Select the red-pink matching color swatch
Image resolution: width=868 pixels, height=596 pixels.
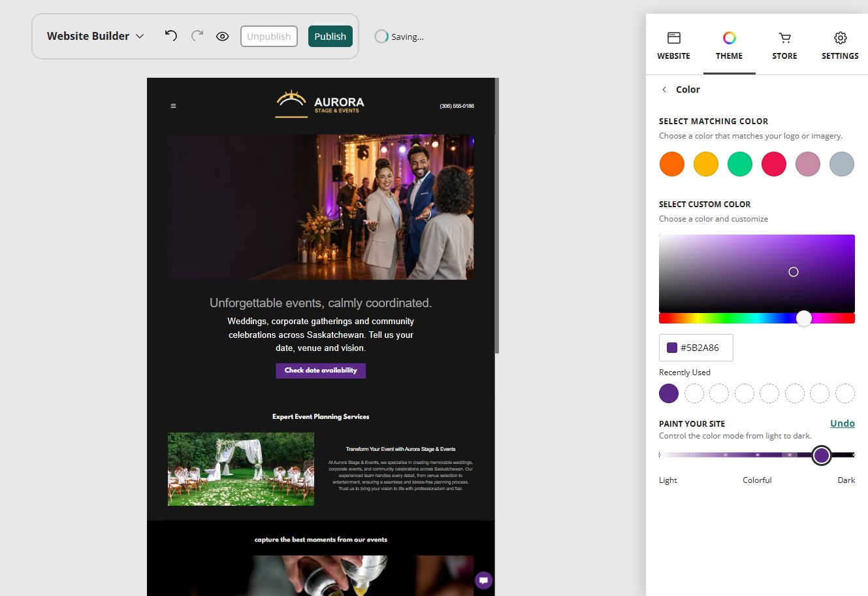(774, 164)
